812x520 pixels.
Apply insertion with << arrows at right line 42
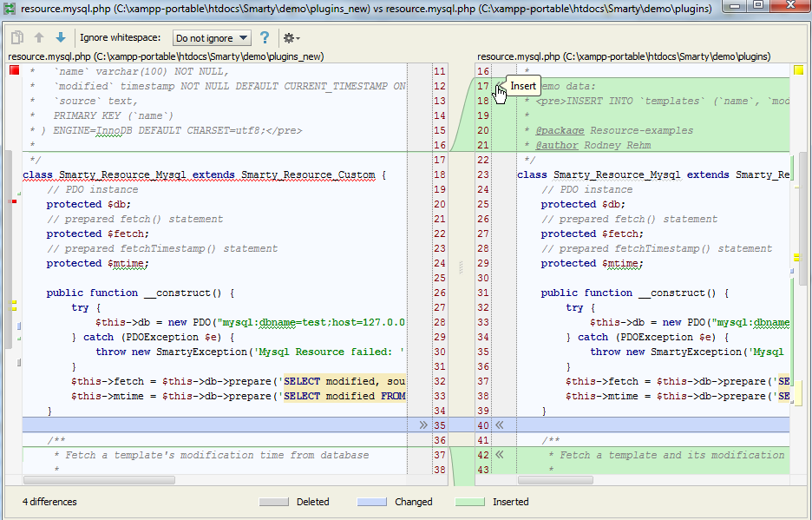click(499, 455)
